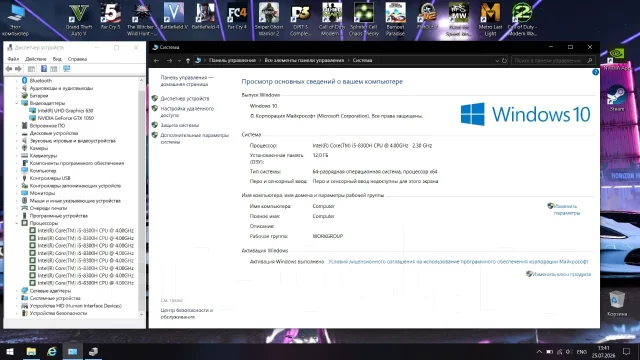Click Device Manager toolbar back arrow

click(x=9, y=69)
